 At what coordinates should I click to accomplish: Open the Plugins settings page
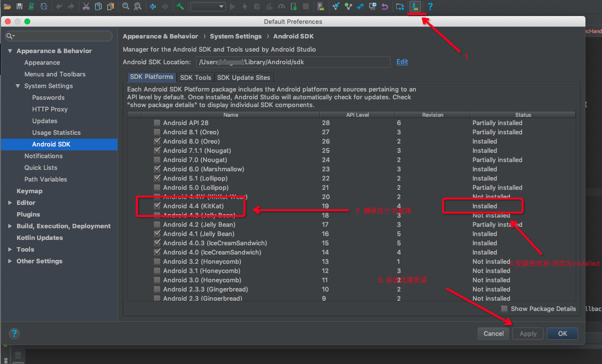pos(28,215)
